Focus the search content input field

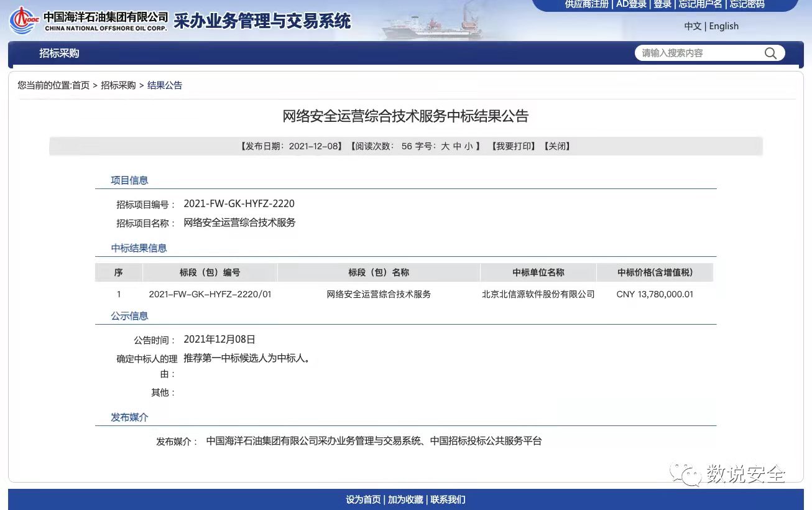click(x=699, y=53)
